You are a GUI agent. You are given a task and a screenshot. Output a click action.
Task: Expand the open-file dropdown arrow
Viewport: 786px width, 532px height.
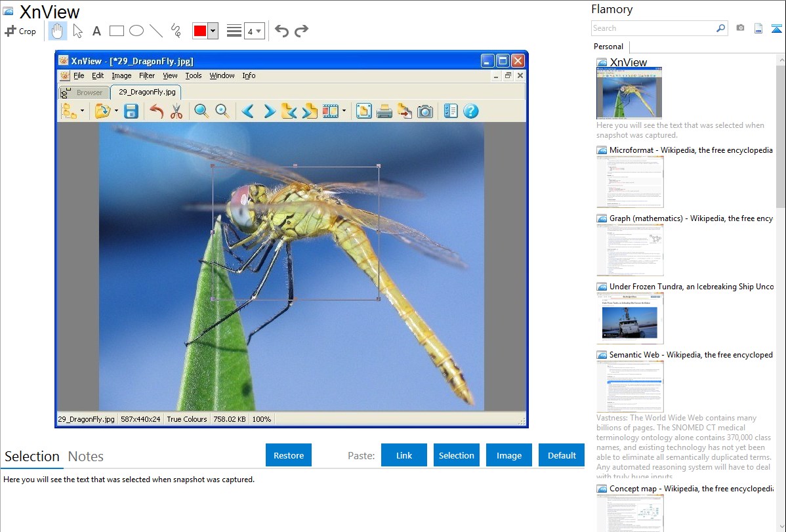tap(116, 111)
